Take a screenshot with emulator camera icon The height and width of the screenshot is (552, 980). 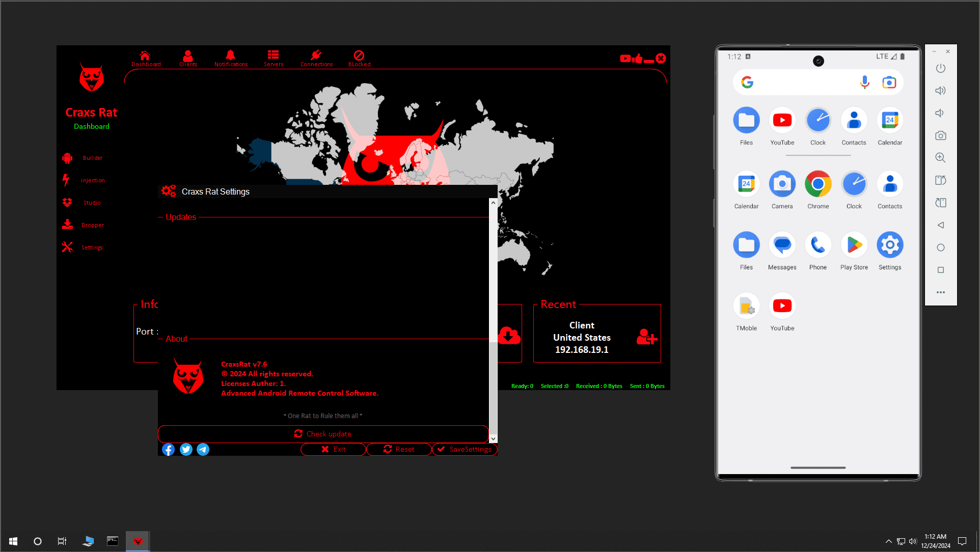[940, 135]
